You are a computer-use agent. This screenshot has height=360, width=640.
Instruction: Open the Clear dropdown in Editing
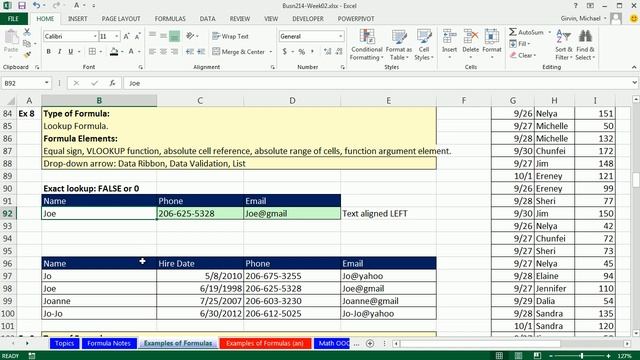(x=523, y=55)
